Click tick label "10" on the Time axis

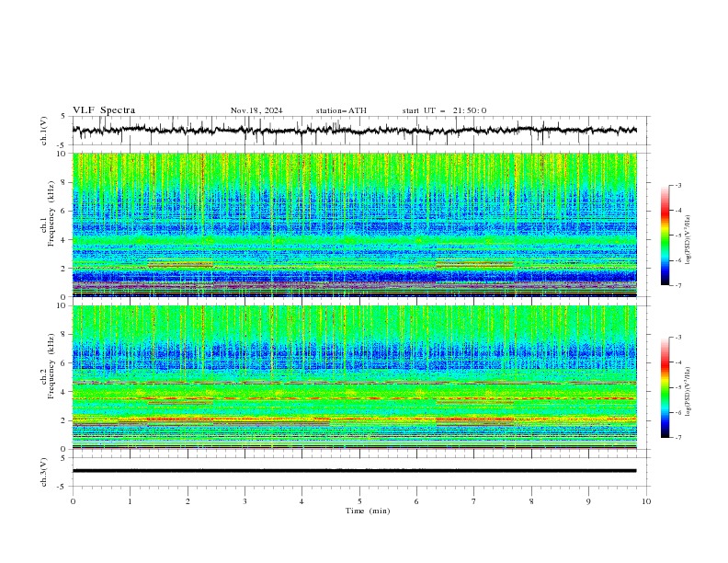click(646, 501)
